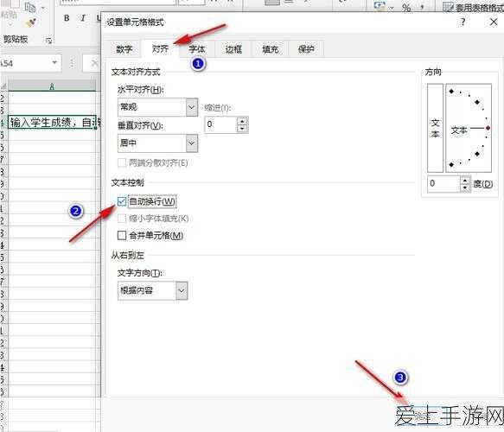The width and height of the screenshot is (504, 432).
Task: Open the 填充 fill tab
Action: (270, 49)
